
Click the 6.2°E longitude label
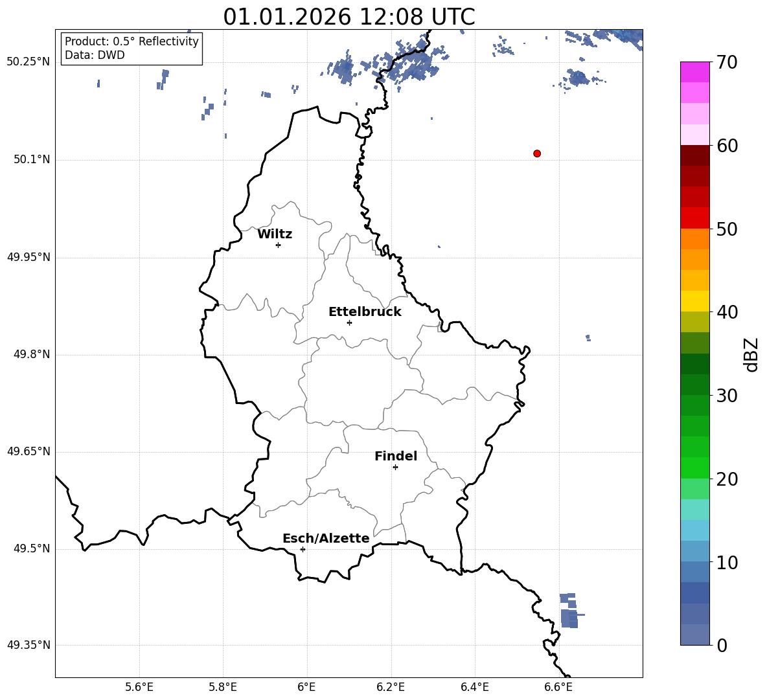click(x=391, y=687)
